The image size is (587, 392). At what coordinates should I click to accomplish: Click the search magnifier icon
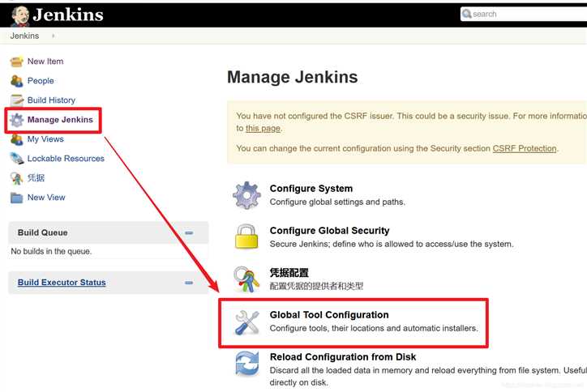click(x=466, y=14)
